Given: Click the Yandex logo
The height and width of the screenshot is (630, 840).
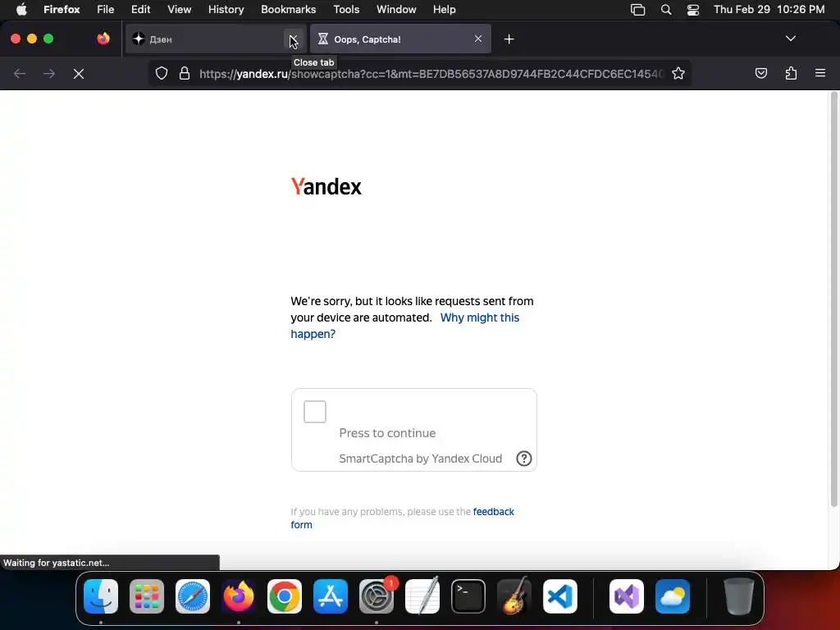Looking at the screenshot, I should [x=326, y=186].
